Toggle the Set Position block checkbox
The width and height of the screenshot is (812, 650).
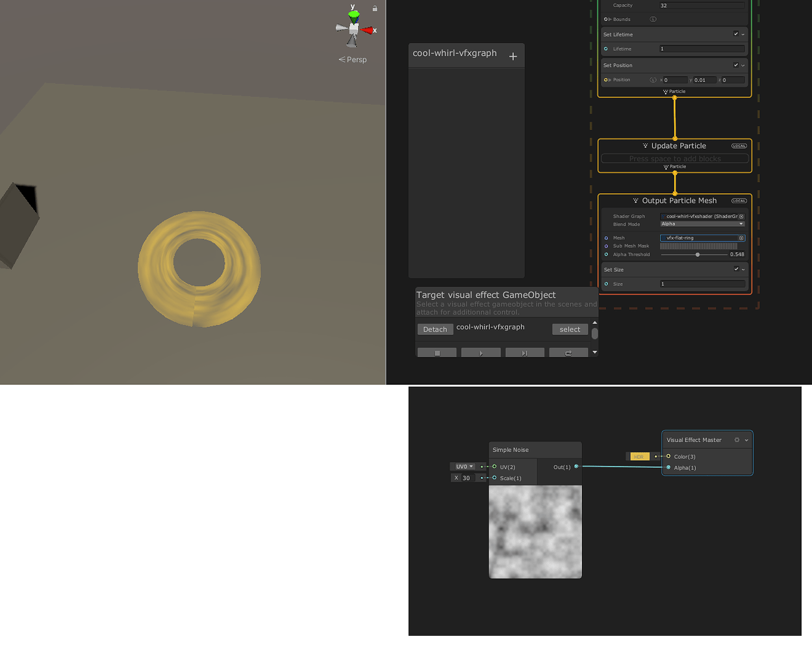click(x=735, y=65)
